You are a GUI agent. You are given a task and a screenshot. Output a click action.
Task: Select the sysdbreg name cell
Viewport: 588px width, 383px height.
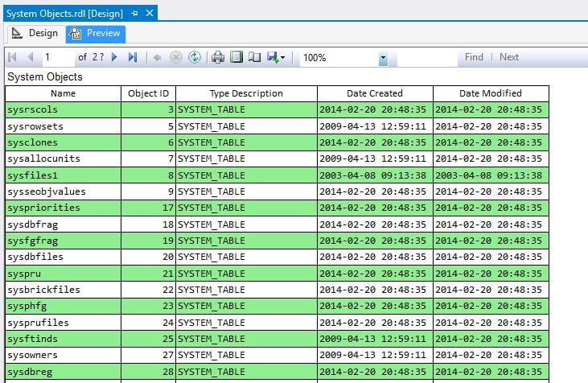click(x=63, y=372)
